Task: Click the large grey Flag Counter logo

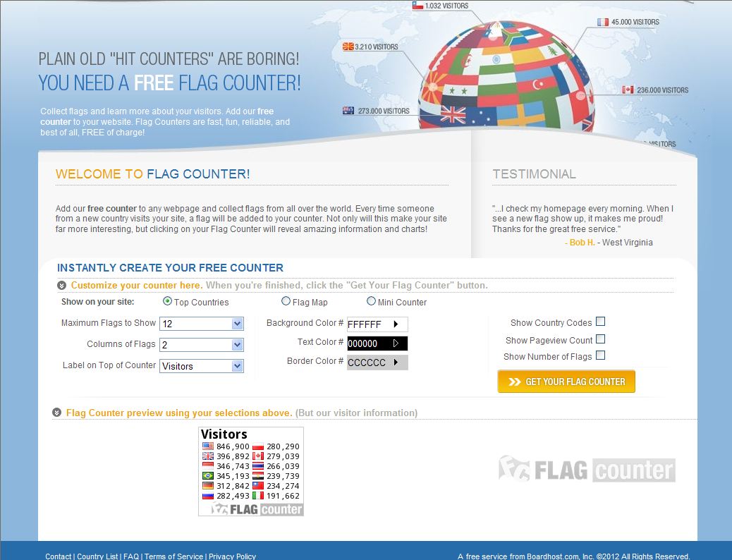Action: click(587, 470)
